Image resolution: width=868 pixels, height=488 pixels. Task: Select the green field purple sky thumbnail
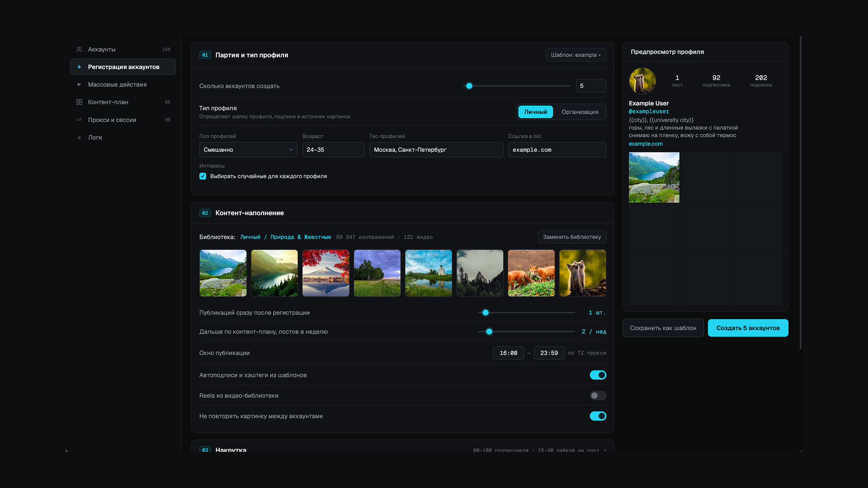(x=377, y=273)
